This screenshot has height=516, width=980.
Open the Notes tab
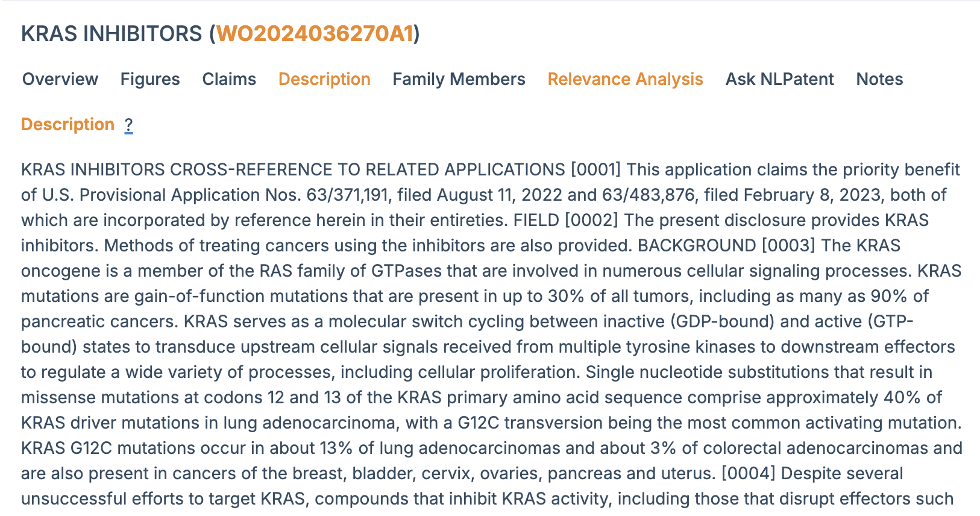click(879, 79)
